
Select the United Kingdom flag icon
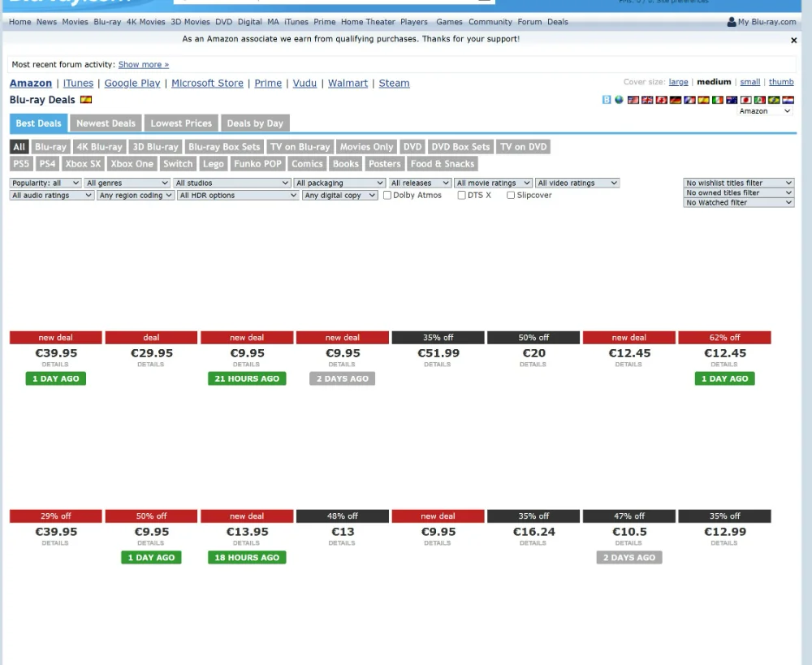click(x=647, y=100)
